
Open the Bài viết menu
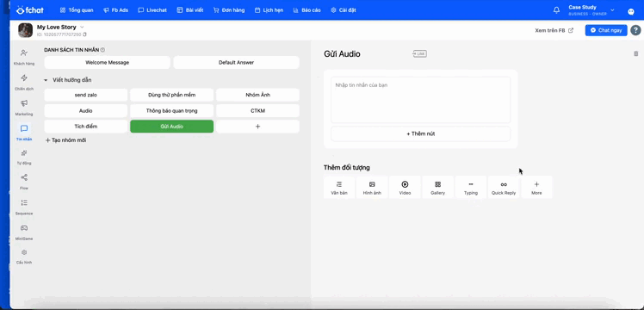[190, 10]
